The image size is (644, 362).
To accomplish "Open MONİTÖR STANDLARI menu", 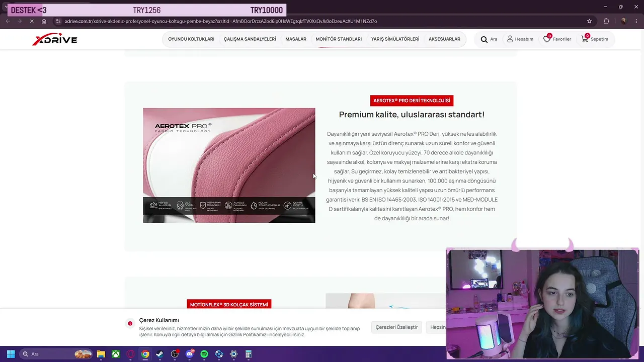I will [x=339, y=39].
